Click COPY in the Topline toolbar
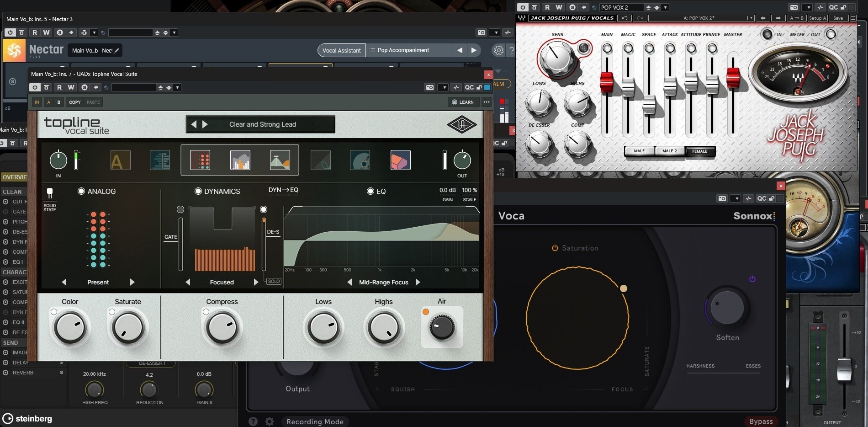 pos(75,102)
